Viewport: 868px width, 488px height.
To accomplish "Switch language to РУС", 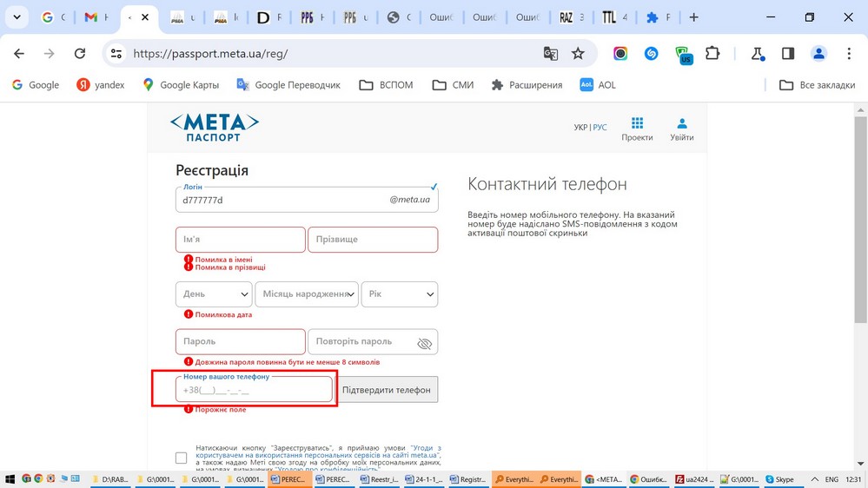I will pyautogui.click(x=600, y=128).
